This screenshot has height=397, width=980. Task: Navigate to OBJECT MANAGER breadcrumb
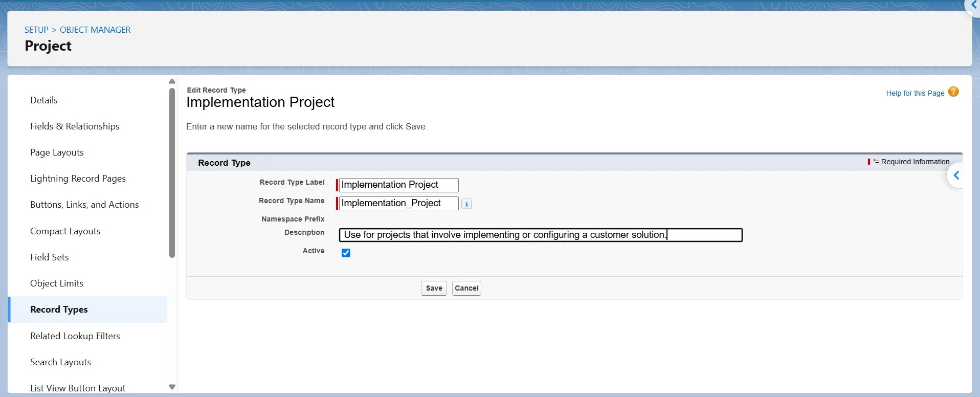tap(95, 30)
